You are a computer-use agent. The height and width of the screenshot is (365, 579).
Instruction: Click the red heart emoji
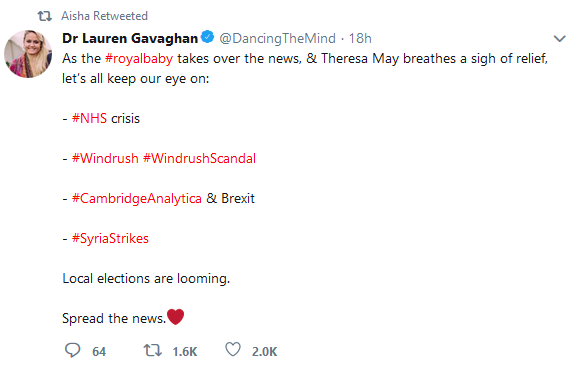[x=175, y=317]
